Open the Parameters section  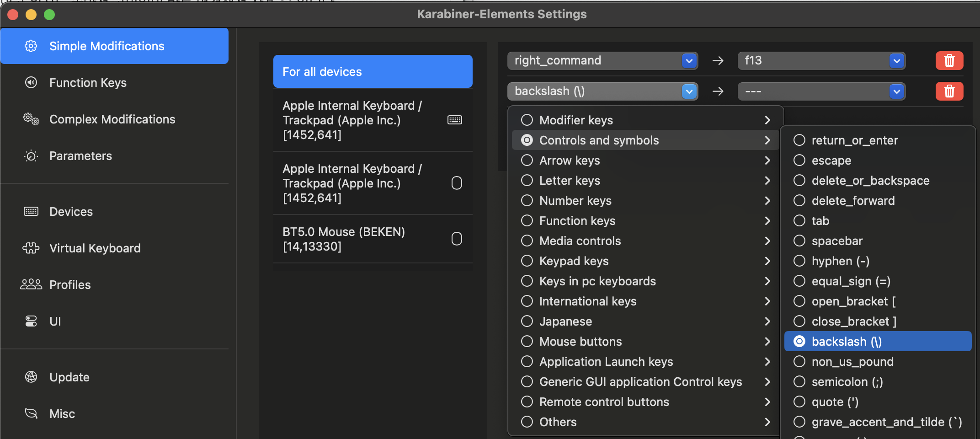click(114, 156)
